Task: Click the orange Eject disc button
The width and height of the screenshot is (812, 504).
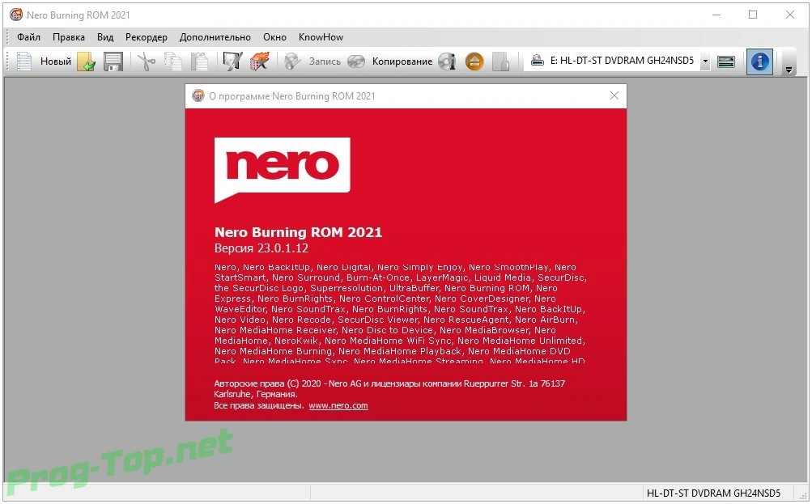Action: coord(474,61)
